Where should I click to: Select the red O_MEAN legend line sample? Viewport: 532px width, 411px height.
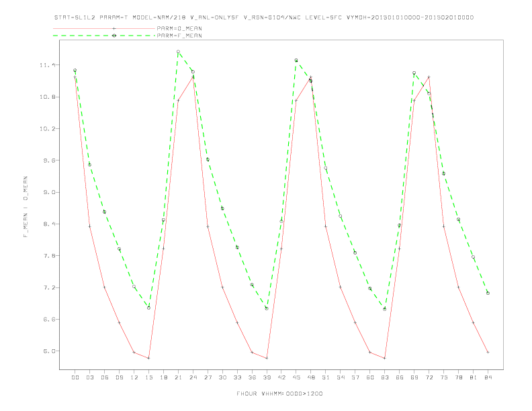tap(104, 28)
